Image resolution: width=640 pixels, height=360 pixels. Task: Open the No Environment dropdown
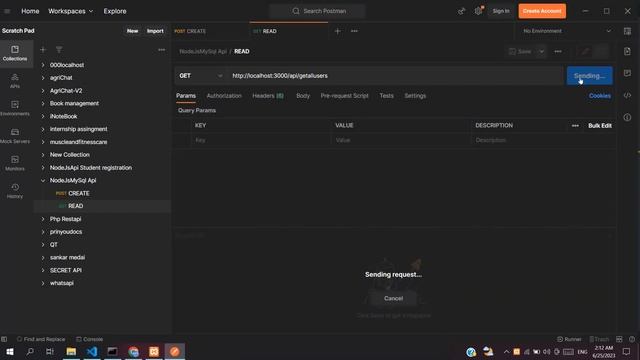[567, 31]
